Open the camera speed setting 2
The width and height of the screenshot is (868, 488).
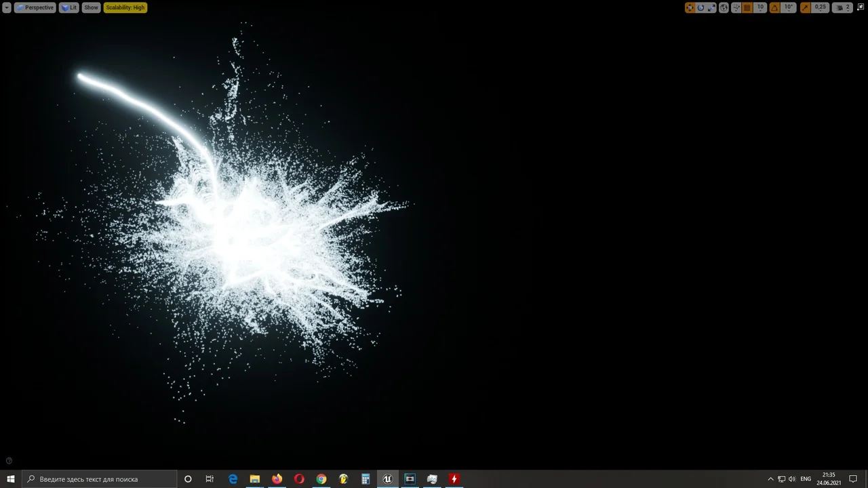coord(843,7)
